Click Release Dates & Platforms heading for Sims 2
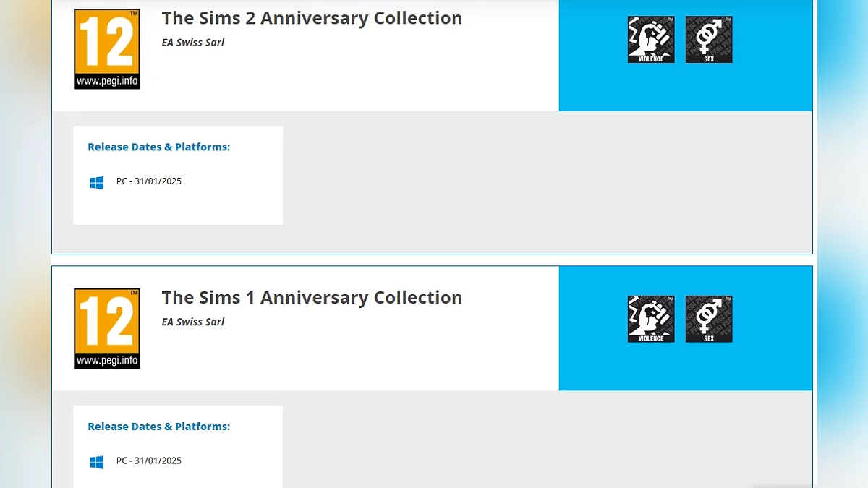868x488 pixels. click(159, 147)
